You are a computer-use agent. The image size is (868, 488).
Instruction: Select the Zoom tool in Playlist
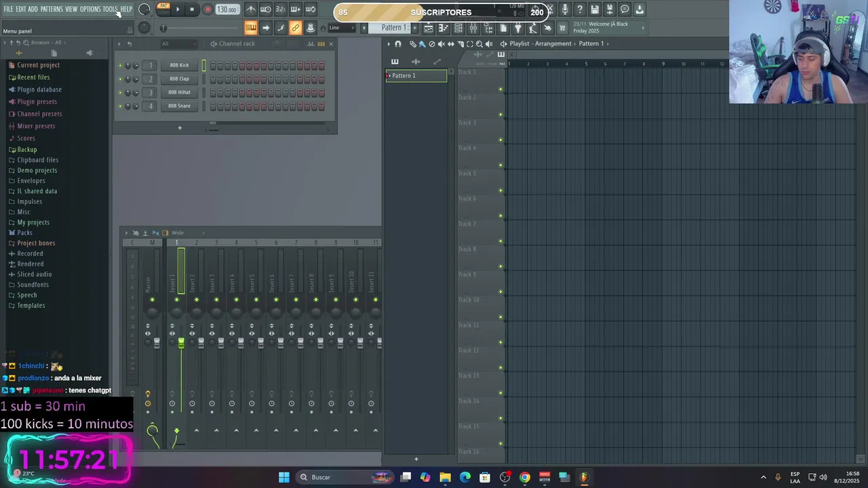pyautogui.click(x=479, y=44)
